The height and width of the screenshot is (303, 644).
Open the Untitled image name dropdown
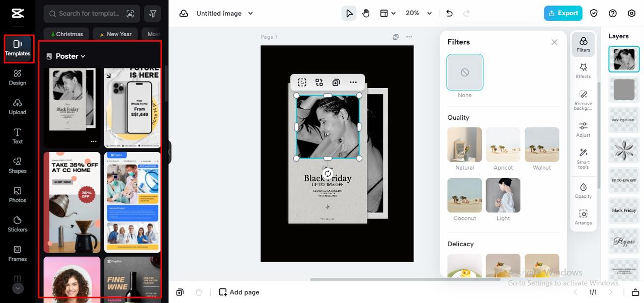point(224,14)
